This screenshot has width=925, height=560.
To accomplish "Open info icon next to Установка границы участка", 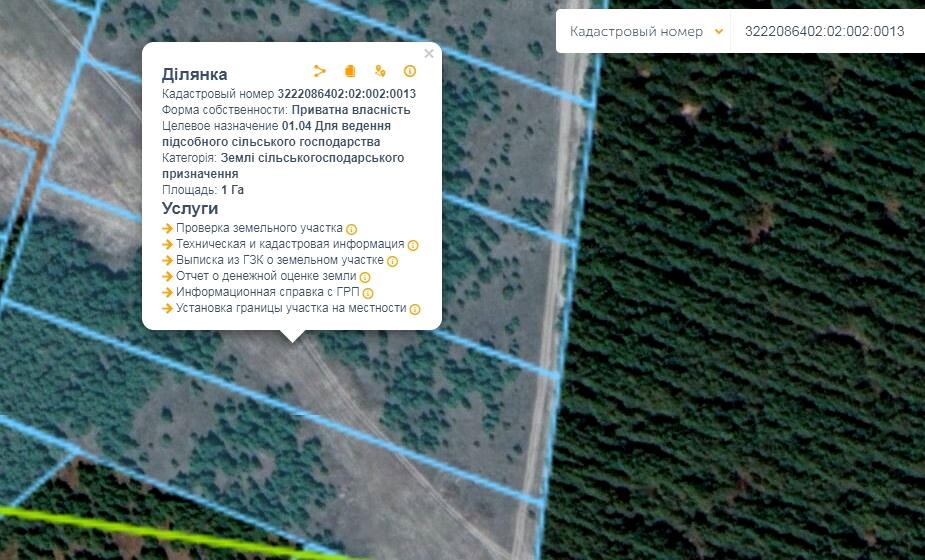I will point(415,310).
